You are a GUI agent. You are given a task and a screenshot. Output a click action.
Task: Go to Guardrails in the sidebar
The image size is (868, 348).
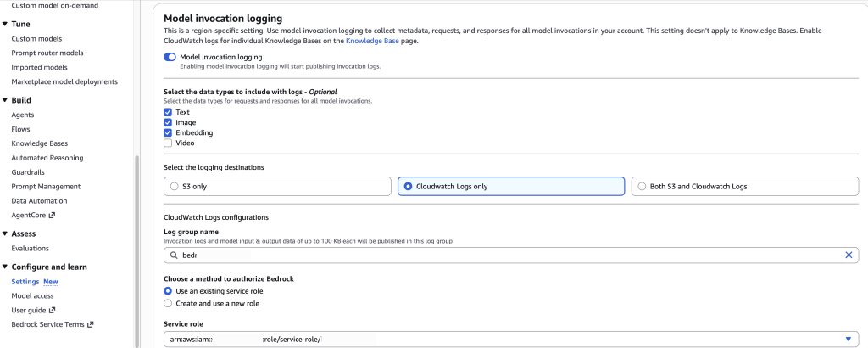(30, 172)
